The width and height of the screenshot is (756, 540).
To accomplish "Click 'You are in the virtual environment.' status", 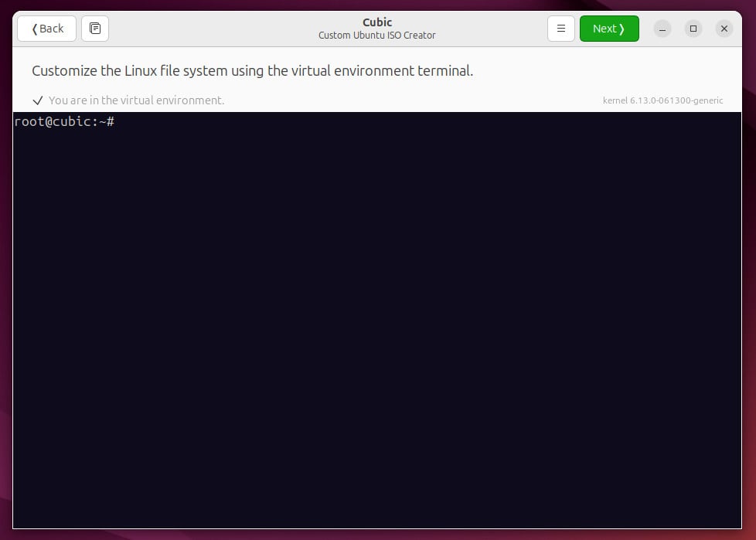I will (137, 100).
